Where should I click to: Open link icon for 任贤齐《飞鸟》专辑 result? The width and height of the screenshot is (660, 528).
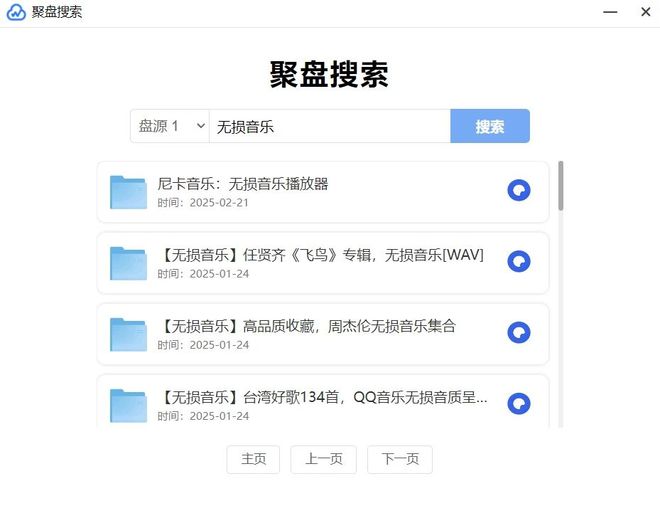(x=519, y=261)
